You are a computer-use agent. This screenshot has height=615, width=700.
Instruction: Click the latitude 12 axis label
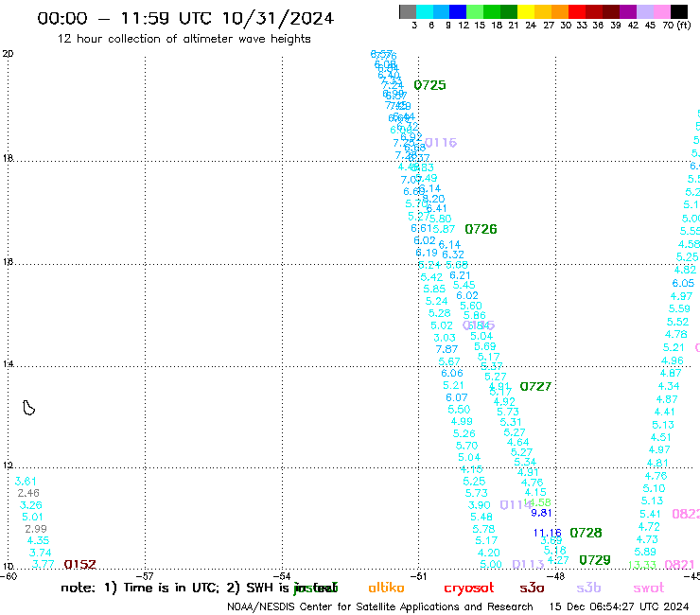(x=8, y=466)
